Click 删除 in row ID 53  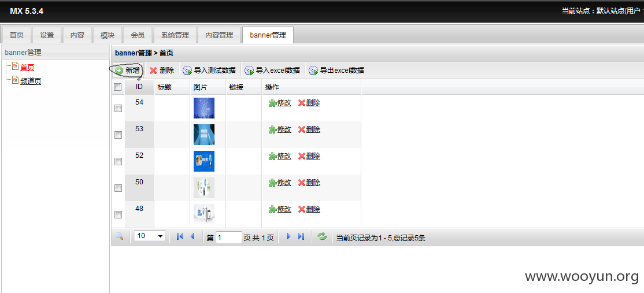pyautogui.click(x=309, y=129)
